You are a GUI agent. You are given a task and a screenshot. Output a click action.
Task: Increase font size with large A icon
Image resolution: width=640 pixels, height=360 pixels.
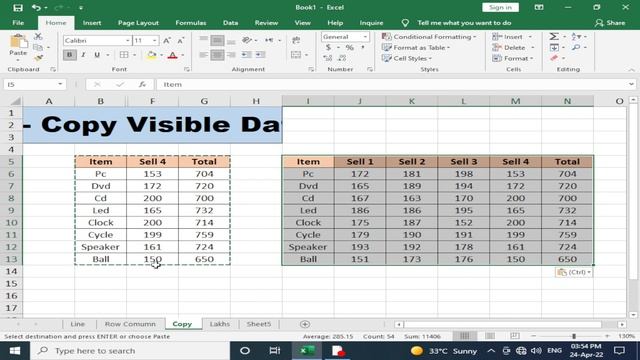(167, 40)
